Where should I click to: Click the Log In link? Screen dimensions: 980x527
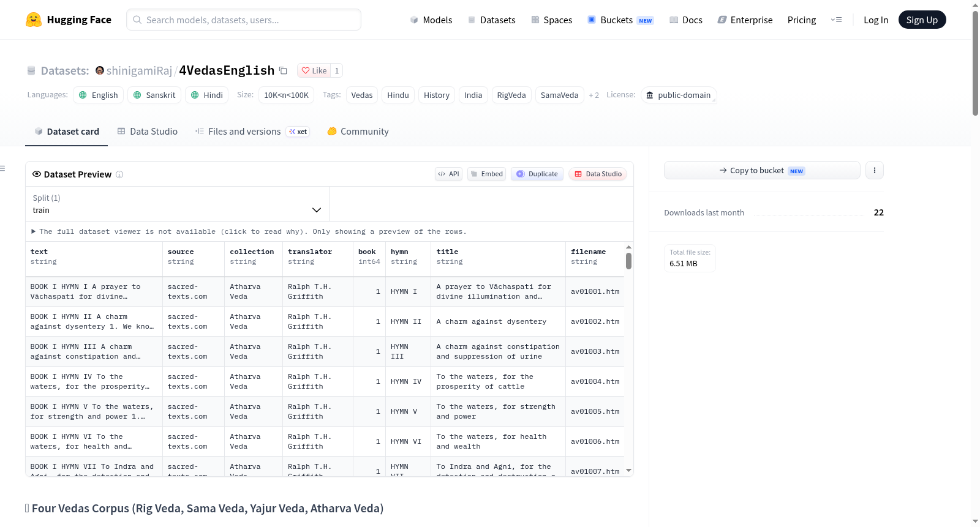click(876, 20)
